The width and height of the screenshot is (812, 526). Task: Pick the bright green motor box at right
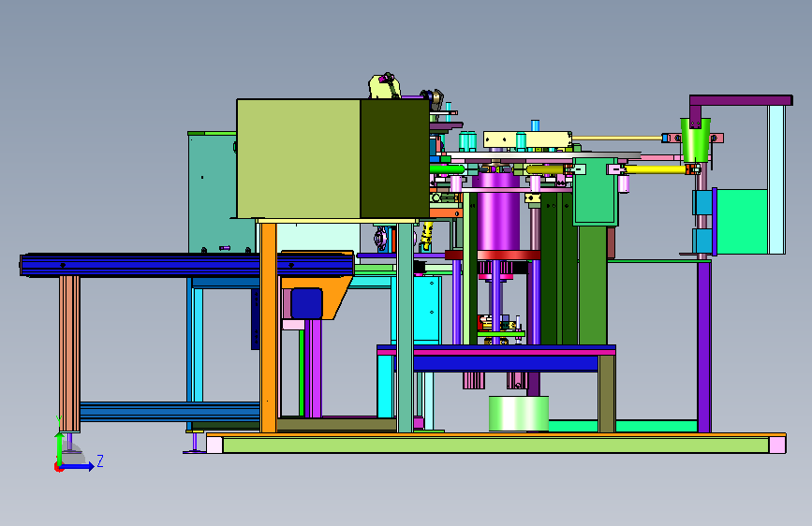tap(742, 221)
